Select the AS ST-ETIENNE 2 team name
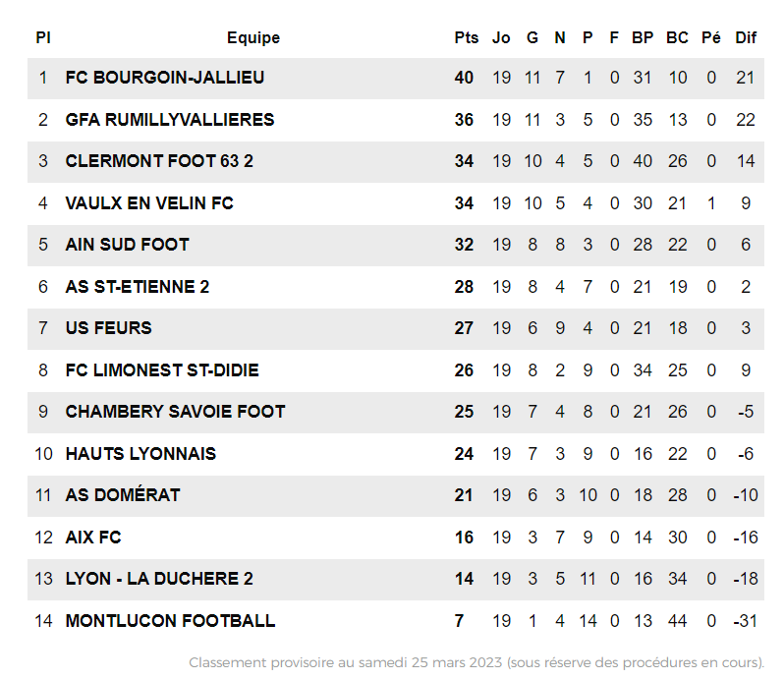 (x=138, y=287)
